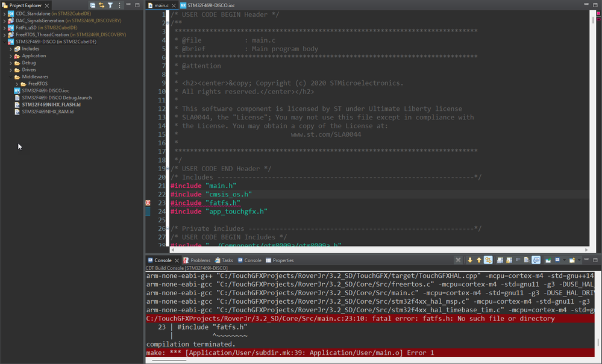Select STM32F469I-DISCO.ioc in the tree
The width and height of the screenshot is (602, 364).
[x=45, y=90]
